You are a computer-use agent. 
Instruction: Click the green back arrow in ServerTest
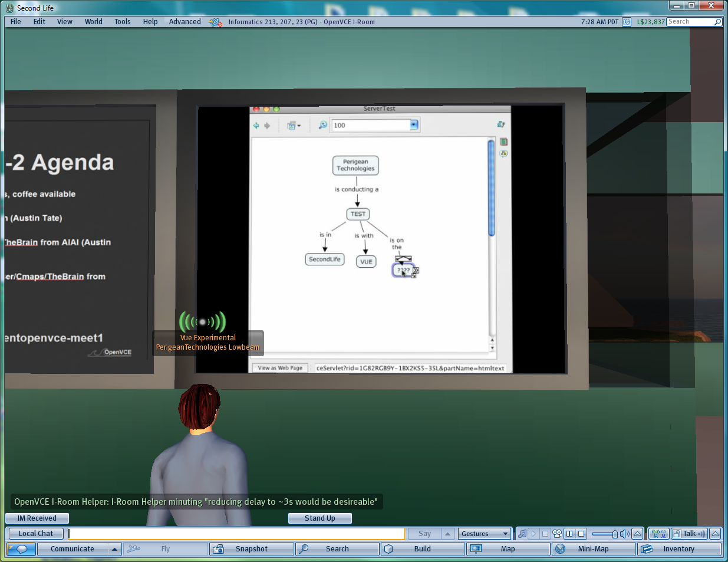(x=256, y=126)
